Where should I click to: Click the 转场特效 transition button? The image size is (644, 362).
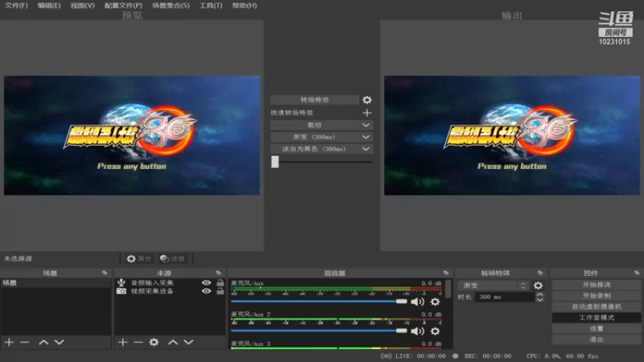[315, 100]
